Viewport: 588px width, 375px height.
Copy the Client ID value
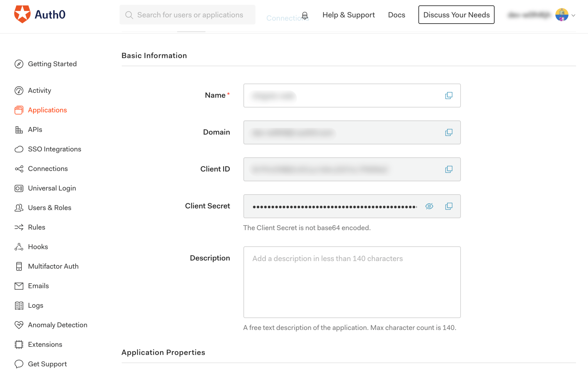click(449, 169)
